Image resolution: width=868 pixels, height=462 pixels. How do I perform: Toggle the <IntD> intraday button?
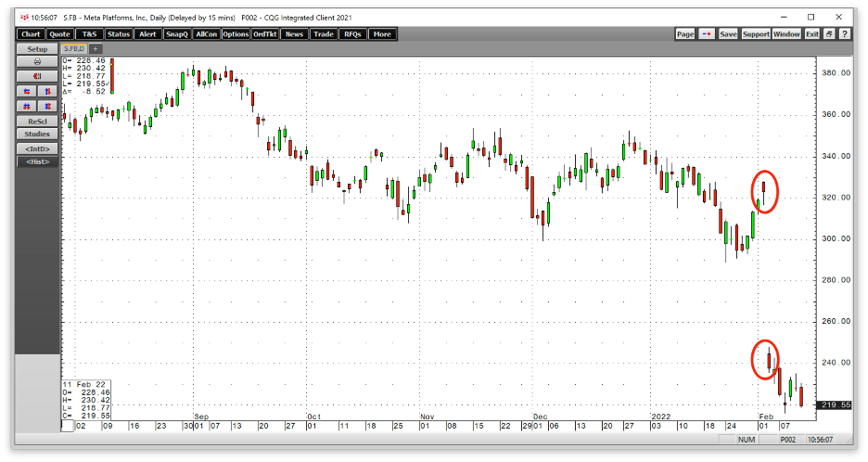pyautogui.click(x=37, y=149)
